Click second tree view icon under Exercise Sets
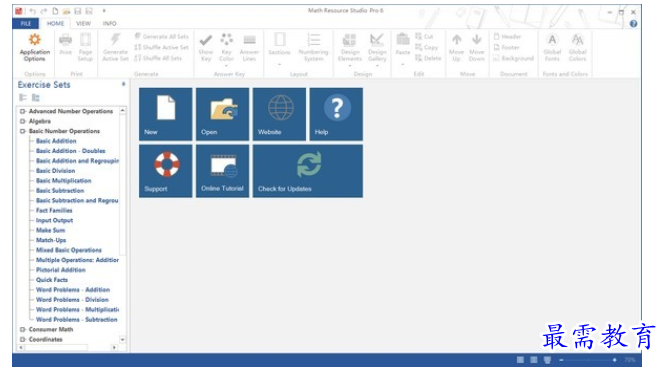664x368 pixels. point(36,98)
